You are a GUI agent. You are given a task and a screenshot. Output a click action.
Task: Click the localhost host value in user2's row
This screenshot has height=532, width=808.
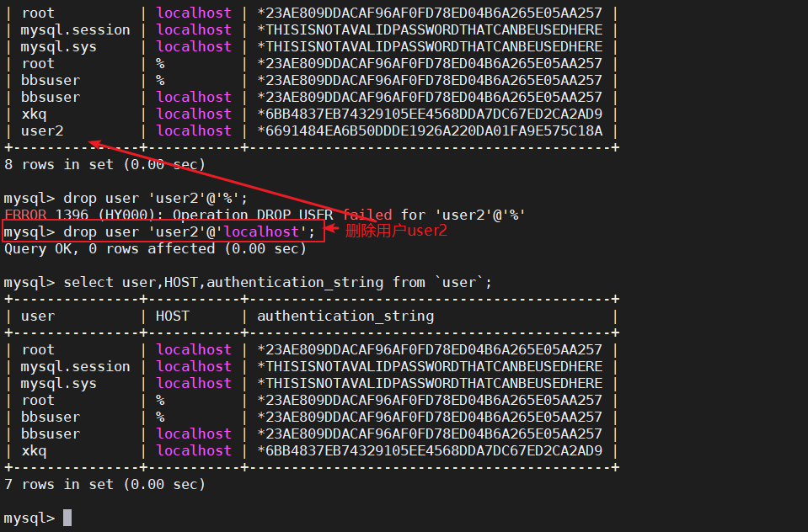pyautogui.click(x=194, y=130)
